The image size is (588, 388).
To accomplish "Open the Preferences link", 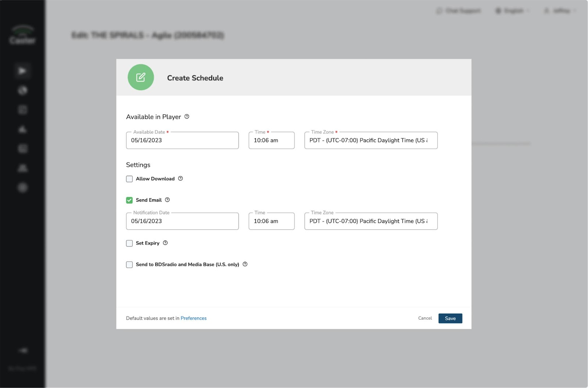I will coord(194,318).
